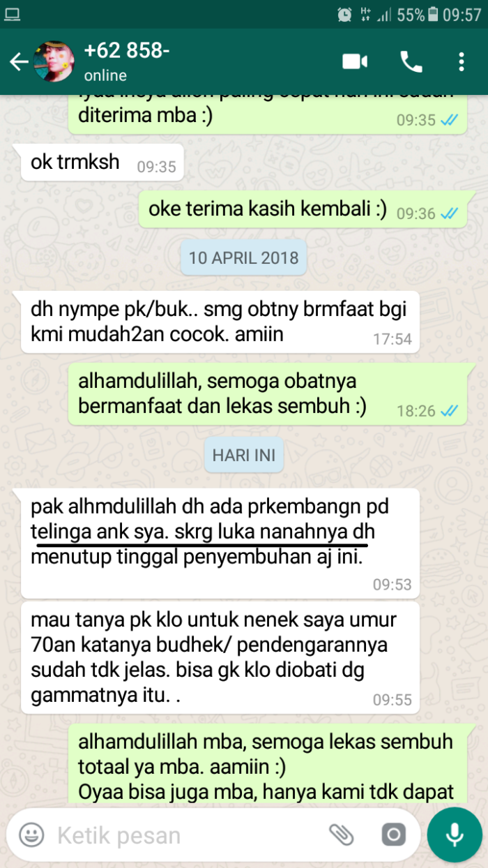Select the 'ok trmksh' message bubble
Image resolution: width=488 pixels, height=868 pixels.
102,163
